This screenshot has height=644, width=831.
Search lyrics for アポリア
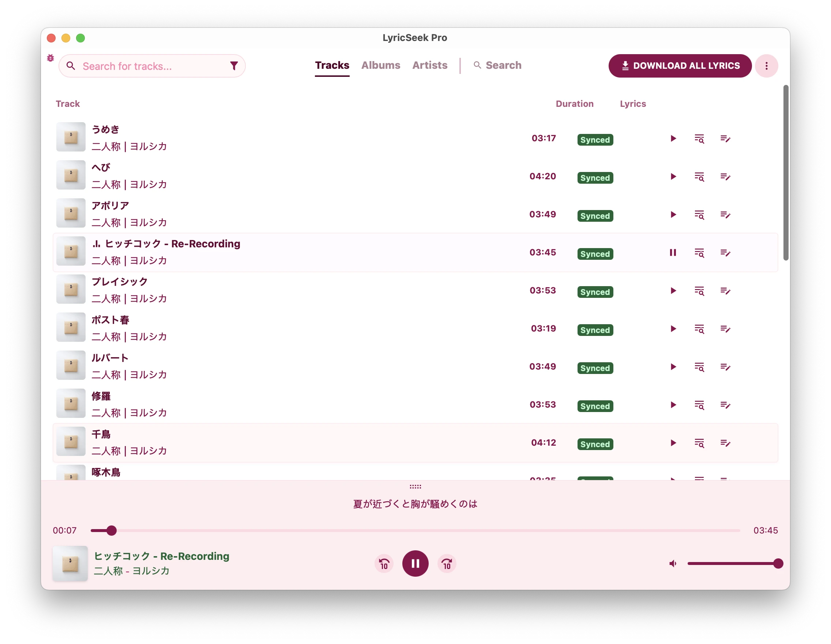pos(699,215)
